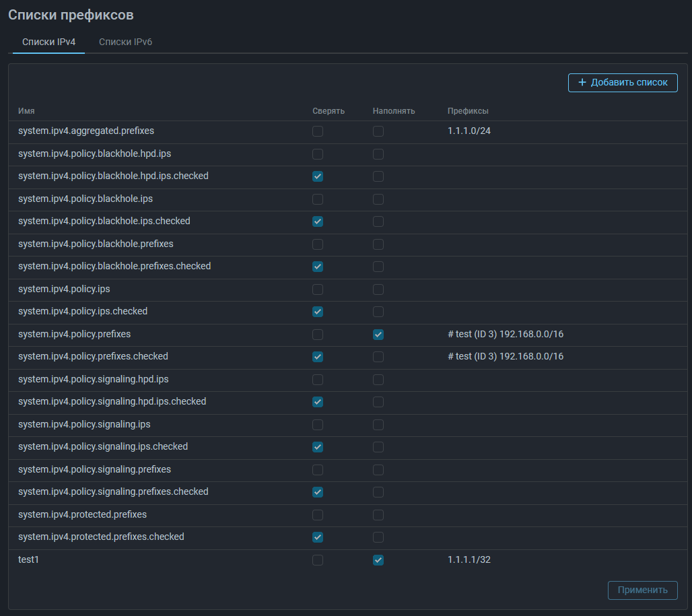Check Сверять for system.ipv4.policy.blackhole.prefixes
Image resolution: width=692 pixels, height=616 pixels.
point(318,244)
